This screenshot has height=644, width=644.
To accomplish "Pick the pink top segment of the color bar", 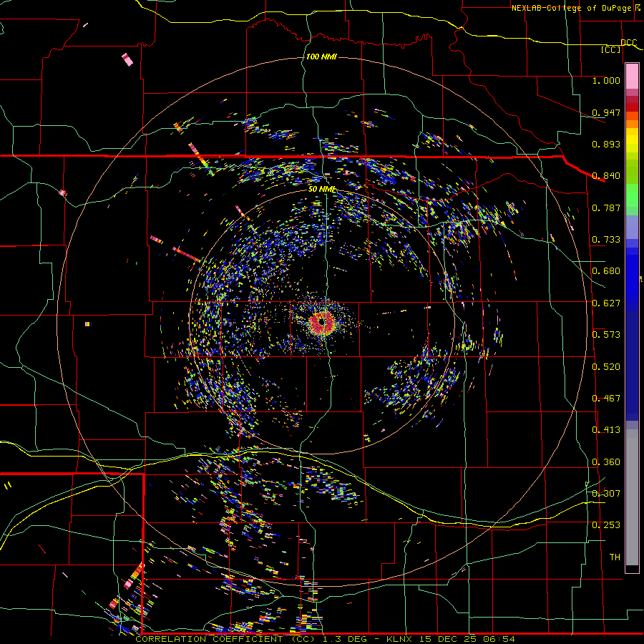I will pos(632,76).
